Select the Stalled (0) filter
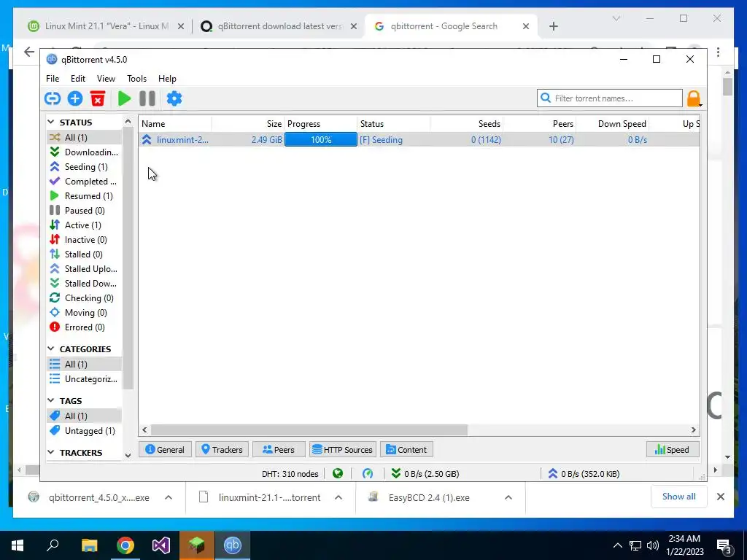This screenshot has height=560, width=747. point(84,254)
